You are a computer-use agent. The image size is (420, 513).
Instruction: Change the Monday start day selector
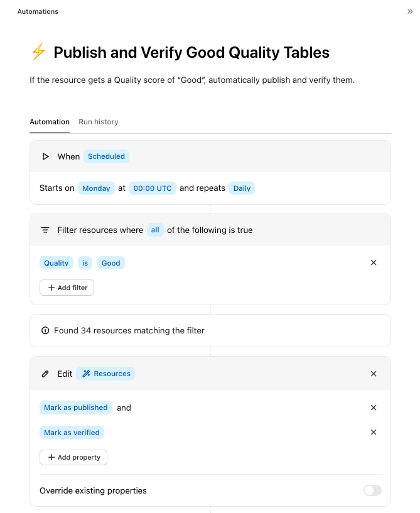click(x=96, y=188)
